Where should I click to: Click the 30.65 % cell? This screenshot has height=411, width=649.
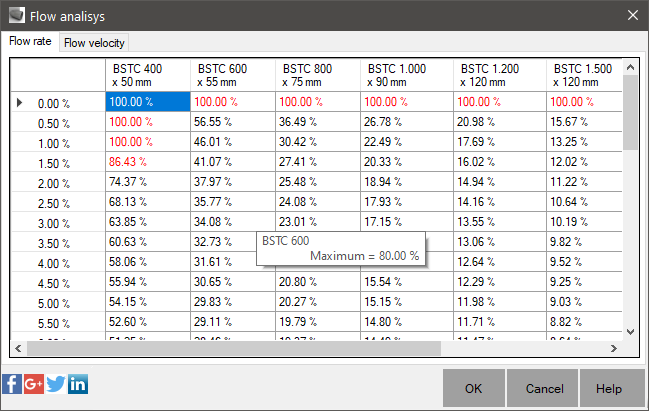pos(233,282)
